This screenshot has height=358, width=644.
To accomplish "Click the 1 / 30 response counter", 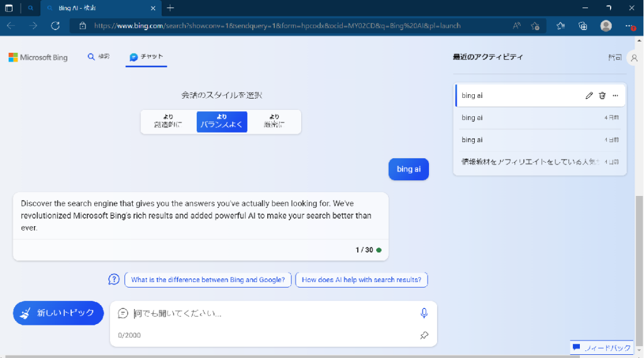I will click(x=364, y=250).
